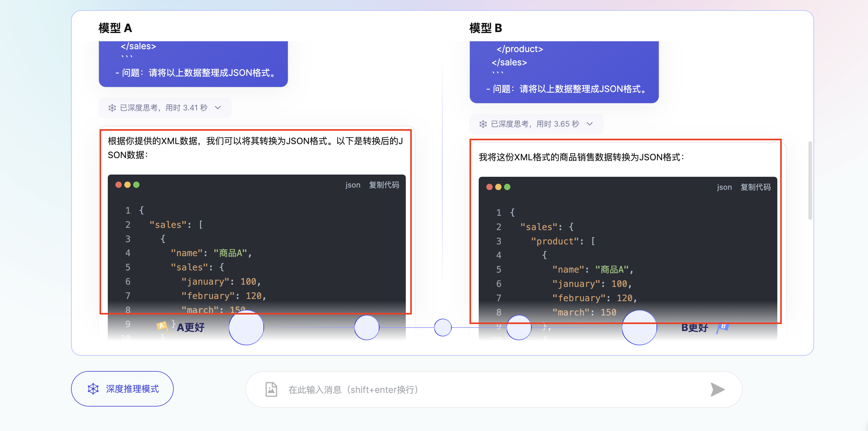
Task: Select the slightly-A-better rating circle
Action: 366,328
